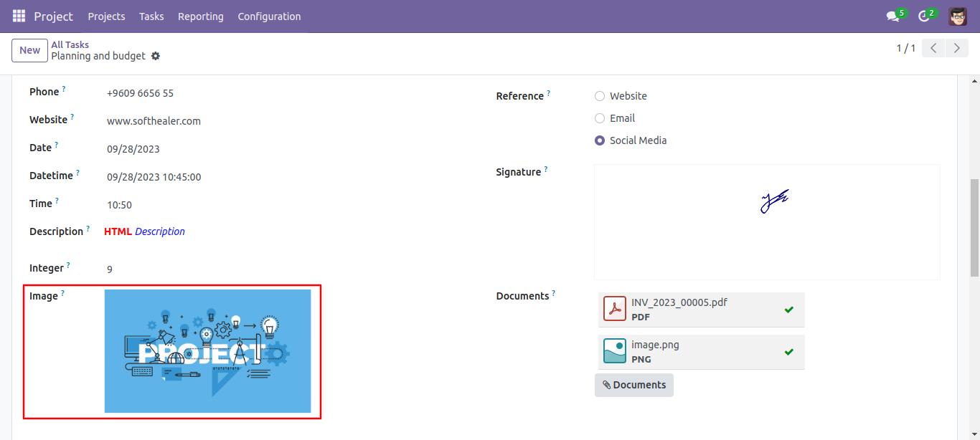Select the Website reference radio button
This screenshot has width=980, height=440.
point(600,96)
